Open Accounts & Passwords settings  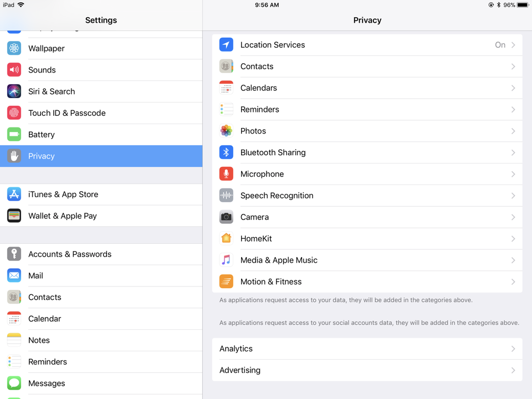tap(101, 254)
